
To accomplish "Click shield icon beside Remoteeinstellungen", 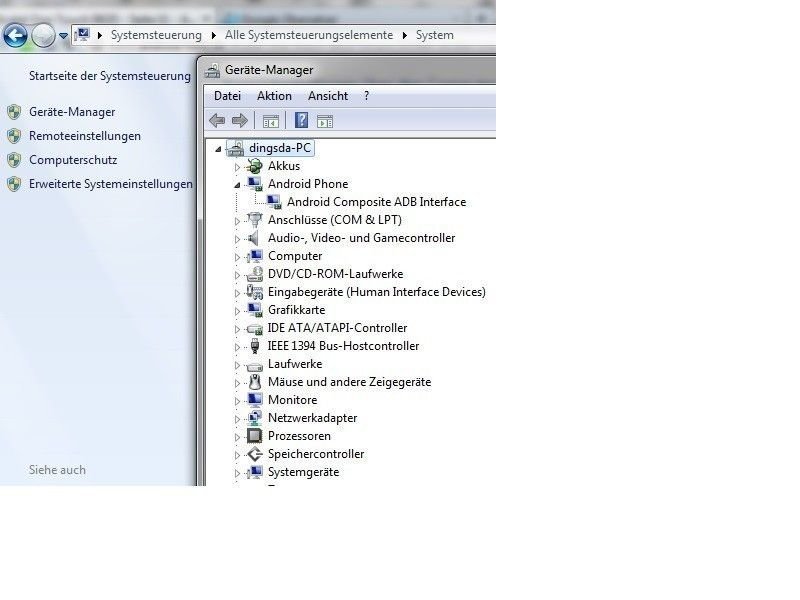I will pyautogui.click(x=14, y=136).
